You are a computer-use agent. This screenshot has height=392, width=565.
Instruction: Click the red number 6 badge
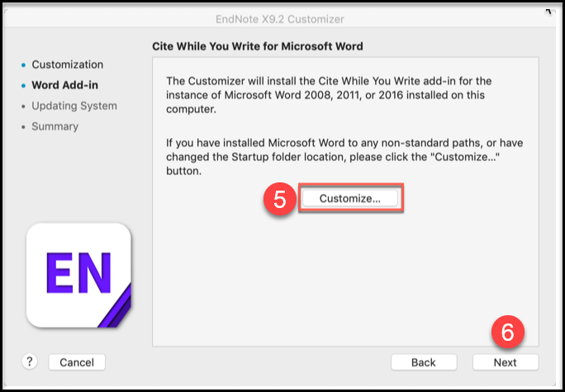508,333
